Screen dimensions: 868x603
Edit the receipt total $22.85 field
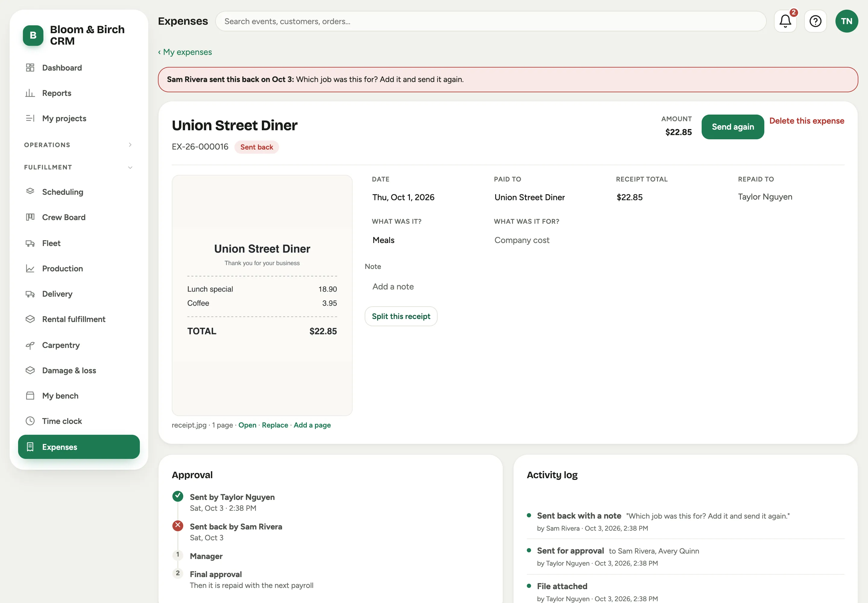pos(629,197)
